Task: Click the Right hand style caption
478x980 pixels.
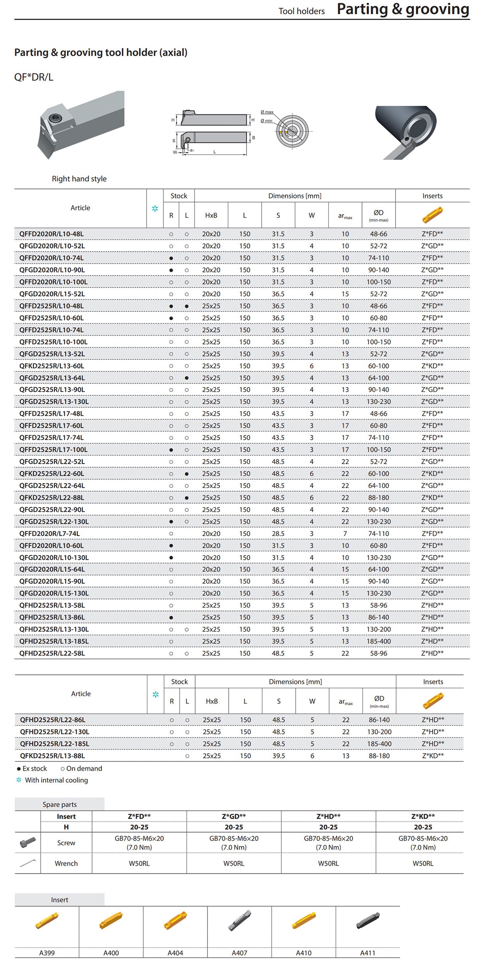Action: (x=79, y=179)
